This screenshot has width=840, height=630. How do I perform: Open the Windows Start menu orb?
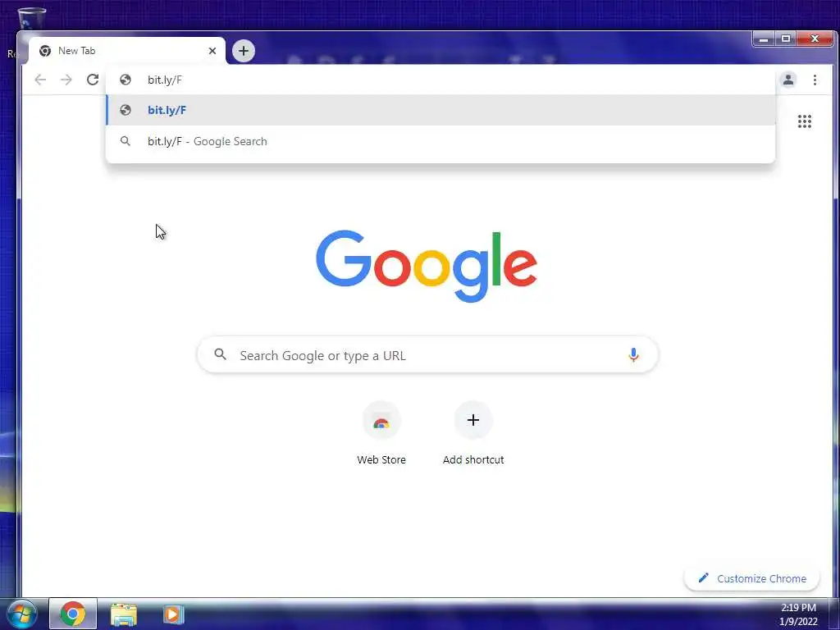22,614
